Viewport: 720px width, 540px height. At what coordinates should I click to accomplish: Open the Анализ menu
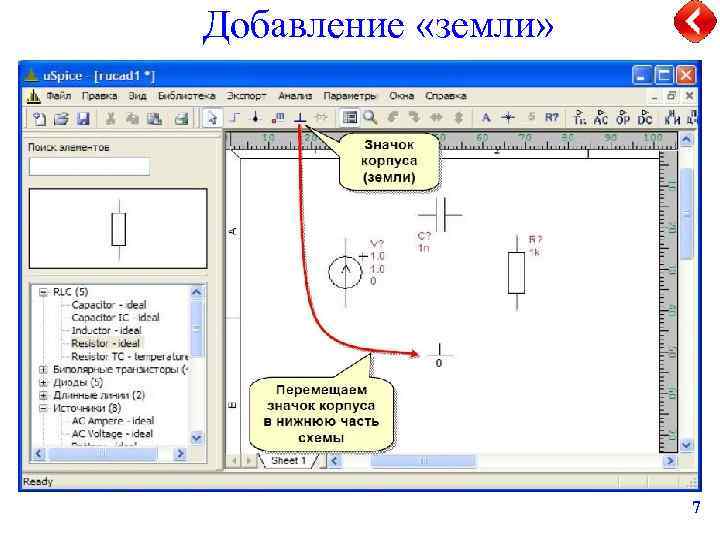point(295,96)
